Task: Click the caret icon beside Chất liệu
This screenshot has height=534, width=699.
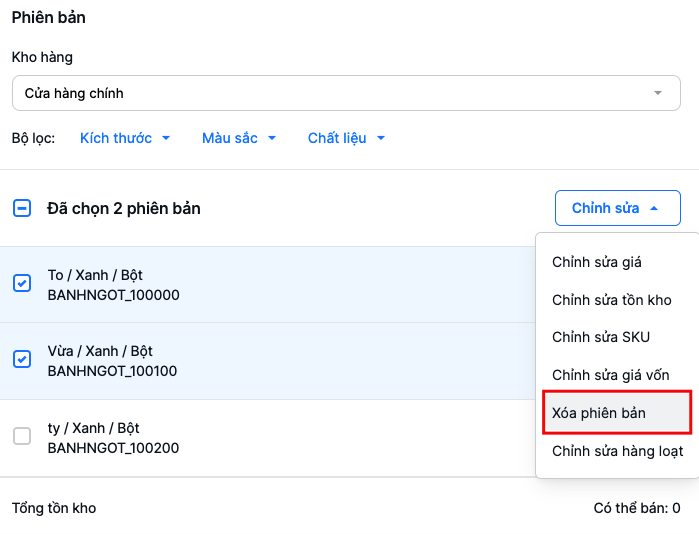Action: [381, 138]
